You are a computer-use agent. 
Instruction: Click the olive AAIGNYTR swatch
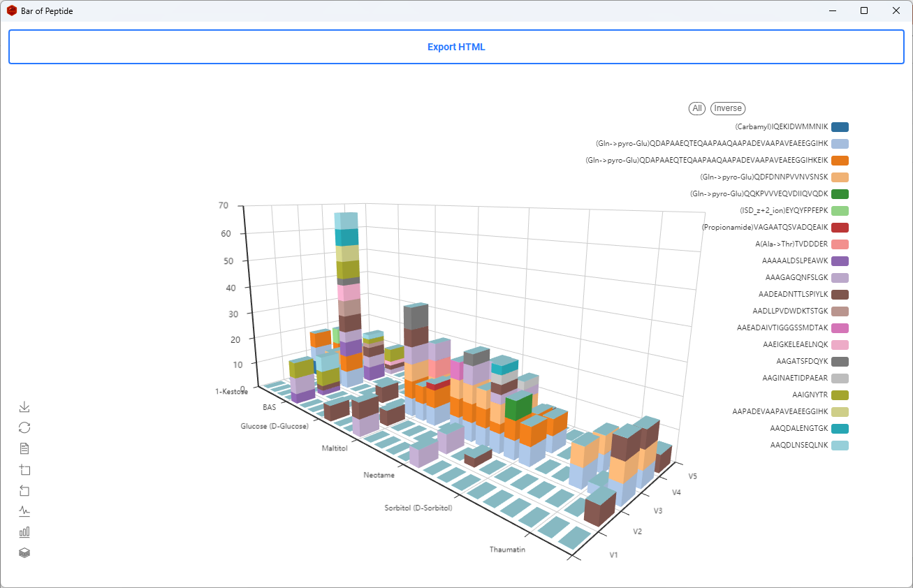click(x=840, y=395)
